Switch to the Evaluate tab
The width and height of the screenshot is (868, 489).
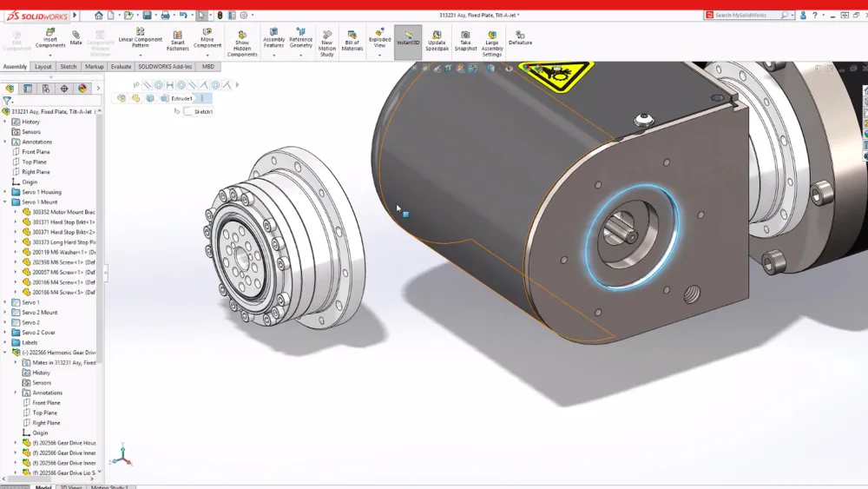(121, 67)
